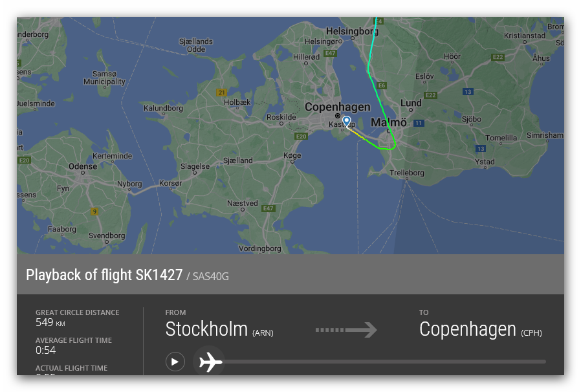Image resolution: width=581 pixels, height=392 pixels.
Task: Click the blue route 11 shield near Malmö
Action: coord(419,123)
